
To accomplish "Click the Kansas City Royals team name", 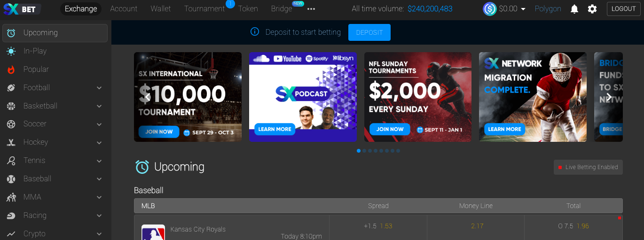I will (x=198, y=229).
